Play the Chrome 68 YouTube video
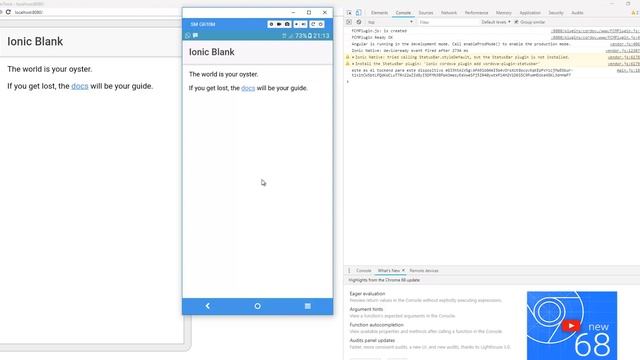Screen dimensions: 640x360 click(571, 326)
